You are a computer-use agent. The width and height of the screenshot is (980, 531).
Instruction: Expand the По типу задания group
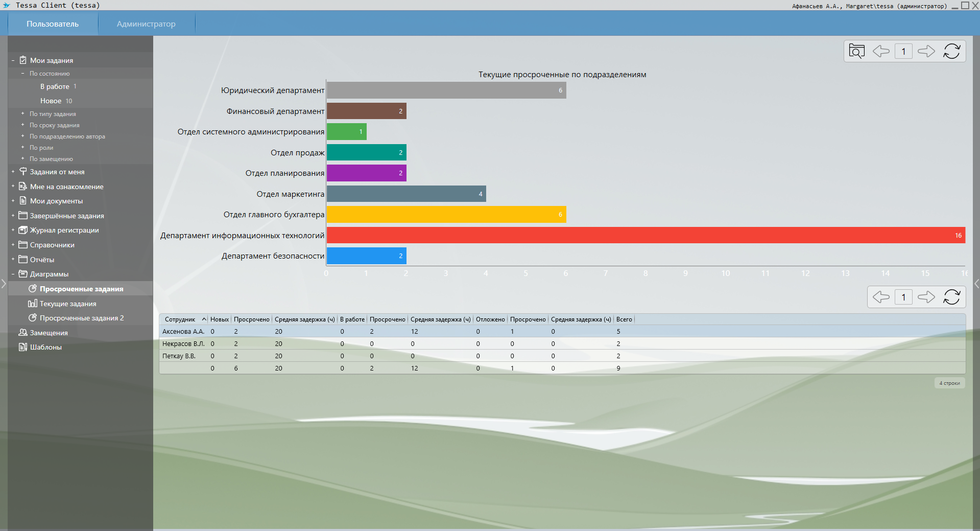[x=22, y=114]
